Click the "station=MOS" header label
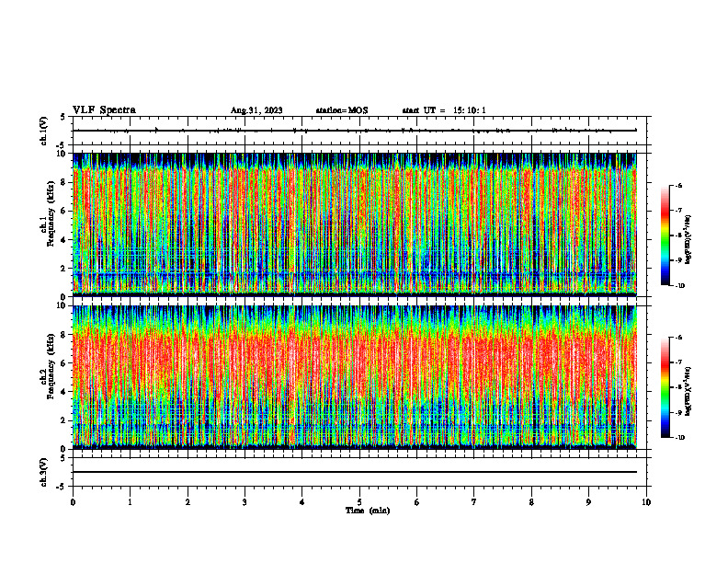This screenshot has width=728, height=563. coord(342,110)
